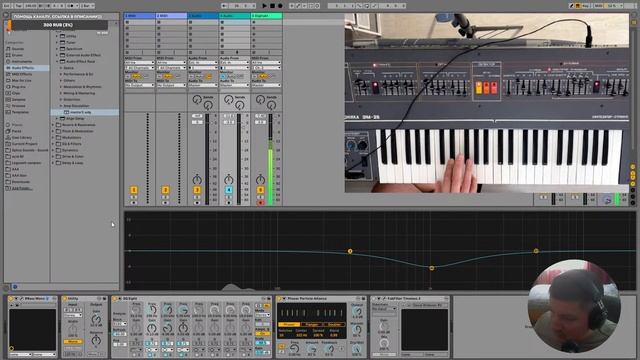Expand the Delay & Loop folder
640x360 pixels.
pyautogui.click(x=53, y=163)
